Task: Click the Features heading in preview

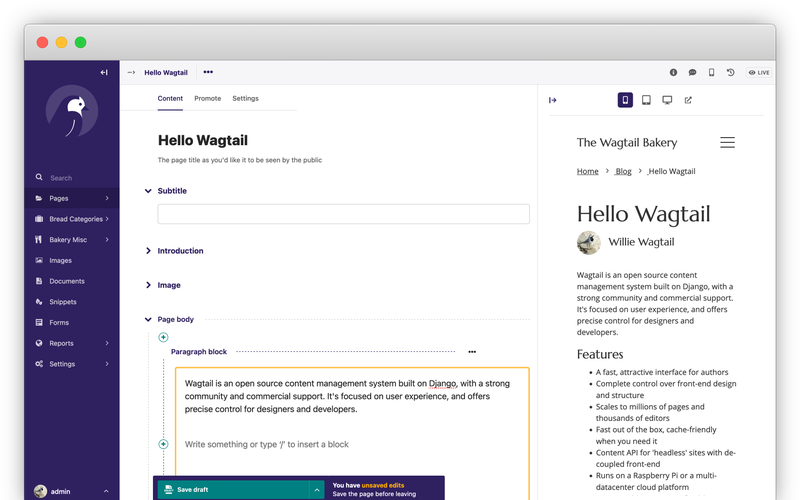Action: tap(600, 354)
